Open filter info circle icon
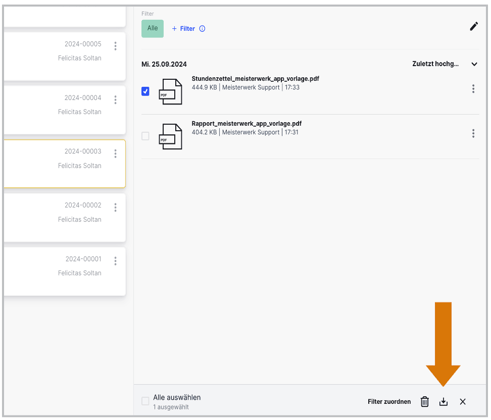The height and width of the screenshot is (420, 491). (202, 29)
